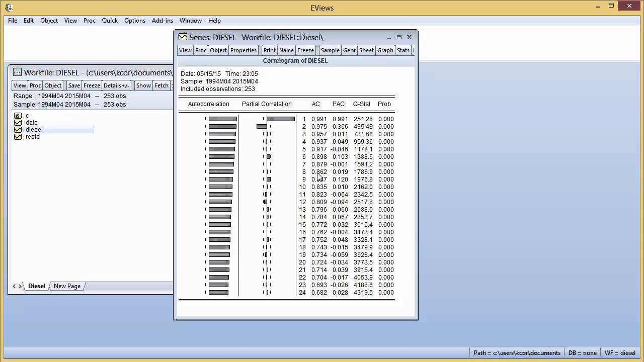The image size is (644, 362).
Task: Click Freeze in series DIESEL toolbar
Action: [x=305, y=50]
